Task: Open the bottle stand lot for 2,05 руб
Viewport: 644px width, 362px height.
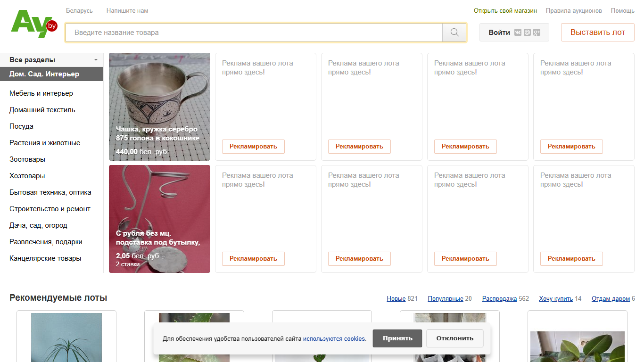Action: click(159, 219)
